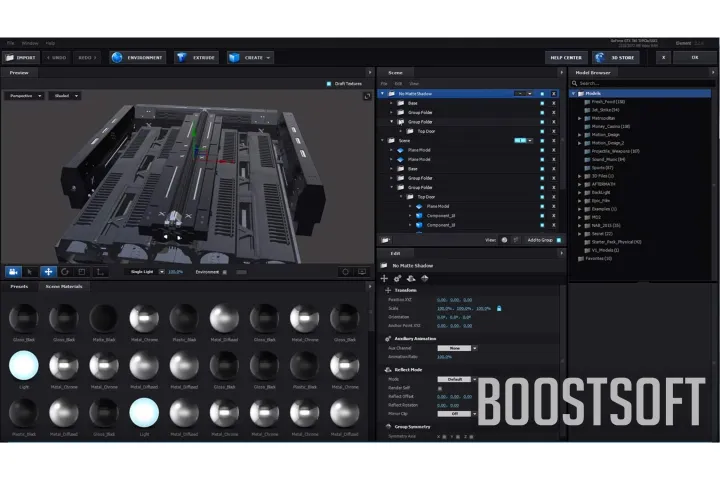The image size is (720, 480).
Task: Delete the Scene group using its X
Action: 554,141
